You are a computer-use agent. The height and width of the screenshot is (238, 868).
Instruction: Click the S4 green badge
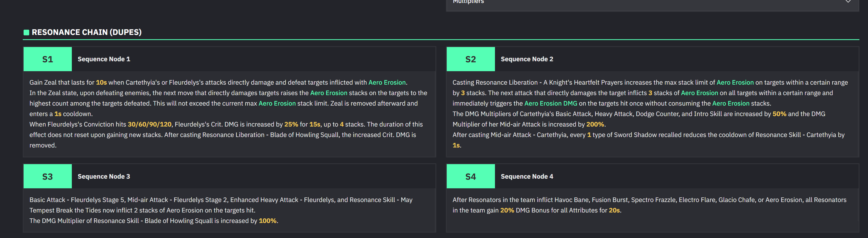tap(470, 176)
